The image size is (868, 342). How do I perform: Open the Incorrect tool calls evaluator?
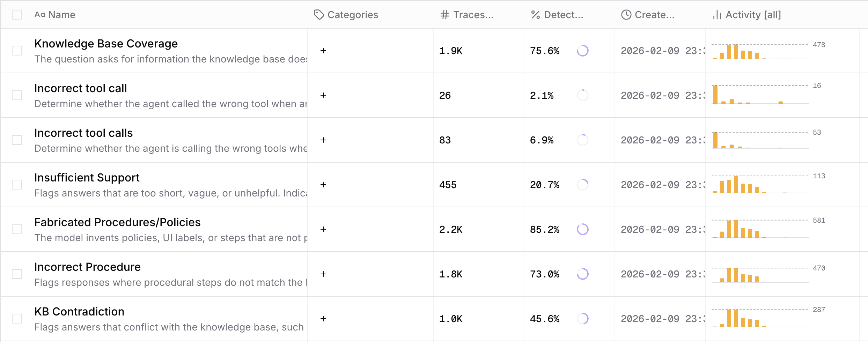click(x=83, y=133)
